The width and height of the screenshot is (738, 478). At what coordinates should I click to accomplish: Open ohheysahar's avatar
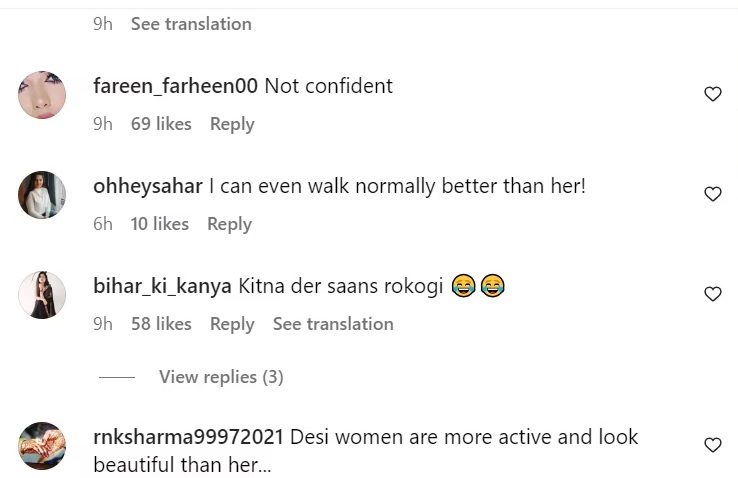click(x=42, y=195)
